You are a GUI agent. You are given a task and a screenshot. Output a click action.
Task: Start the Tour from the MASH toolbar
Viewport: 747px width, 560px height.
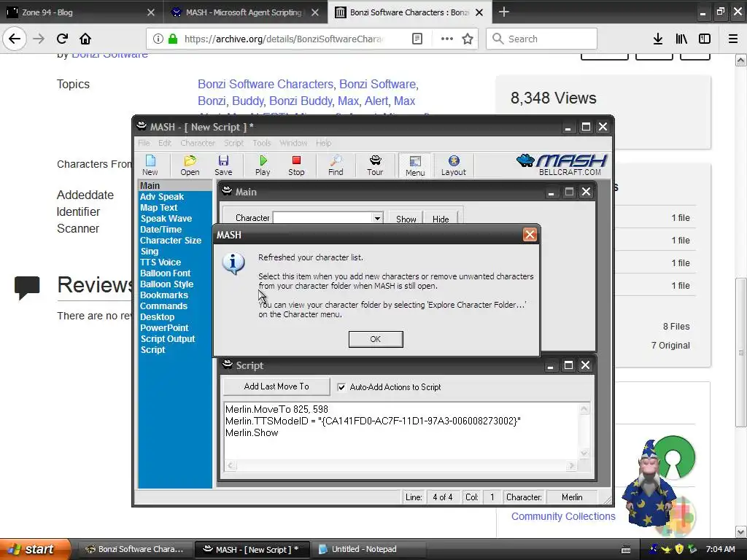click(x=375, y=166)
